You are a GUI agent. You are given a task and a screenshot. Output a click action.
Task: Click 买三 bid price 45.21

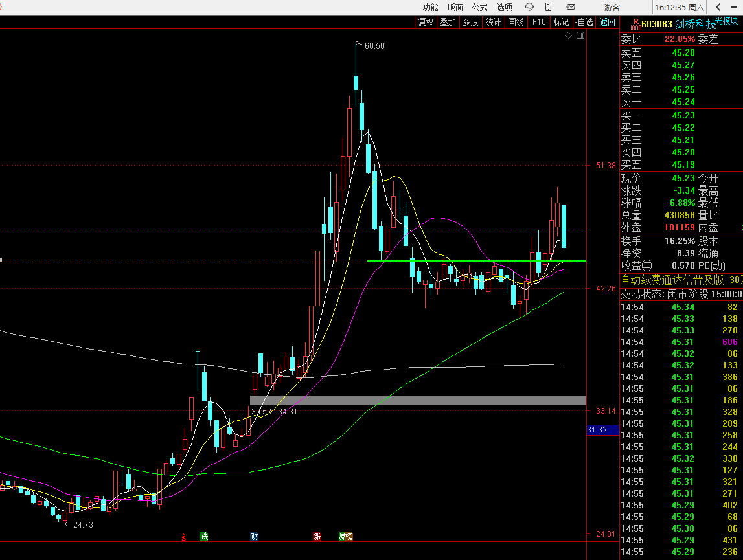click(x=683, y=140)
